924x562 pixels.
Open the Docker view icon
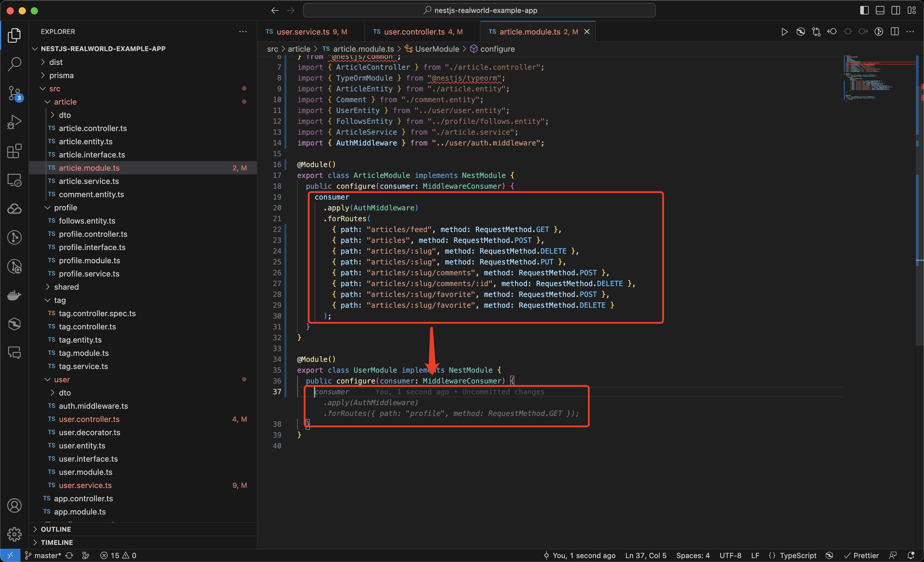pyautogui.click(x=14, y=295)
